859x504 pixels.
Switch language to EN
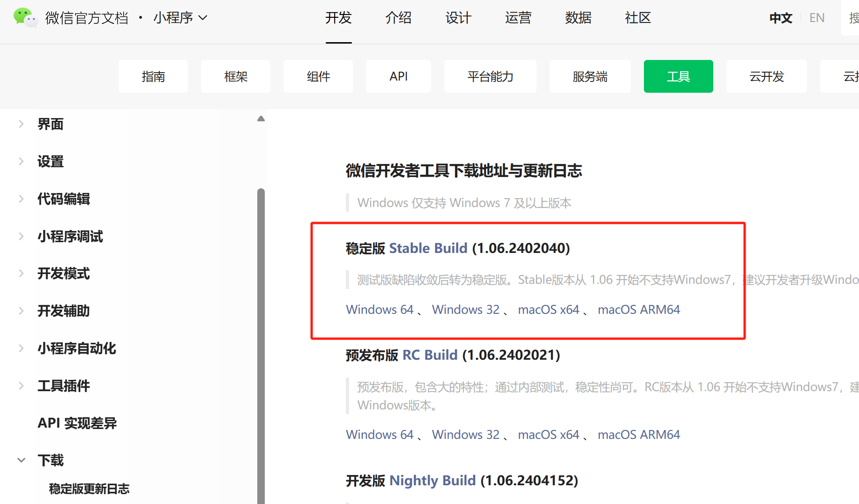click(x=817, y=18)
